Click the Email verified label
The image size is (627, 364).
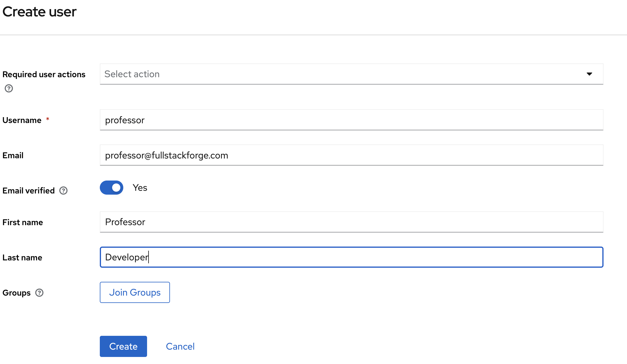pyautogui.click(x=28, y=191)
